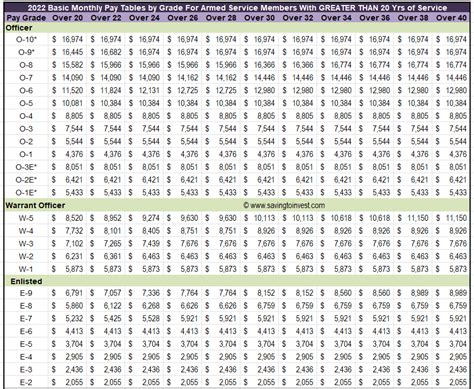Select the E-7 cell showing 5,232

[67, 319]
